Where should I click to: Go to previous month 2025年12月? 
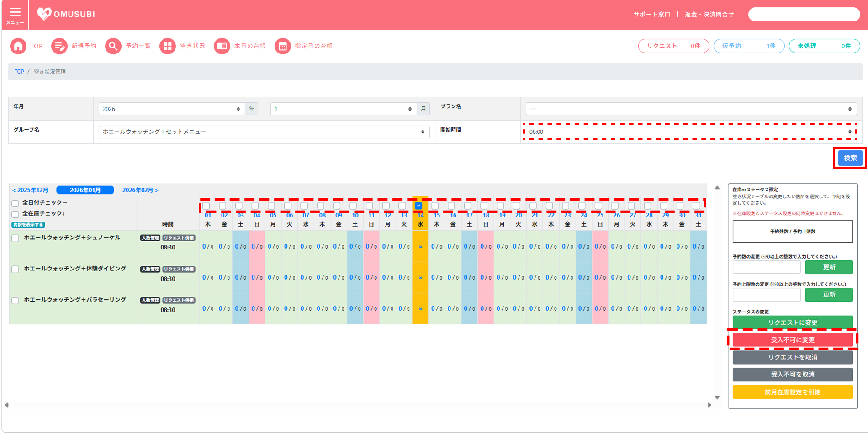30,191
